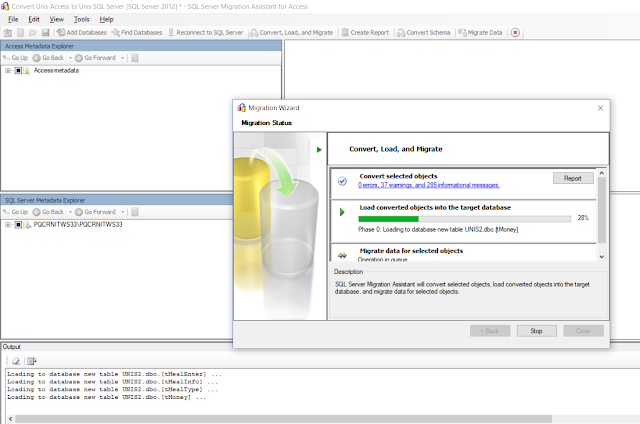Click the disabled Back button in wizard

tap(490, 331)
